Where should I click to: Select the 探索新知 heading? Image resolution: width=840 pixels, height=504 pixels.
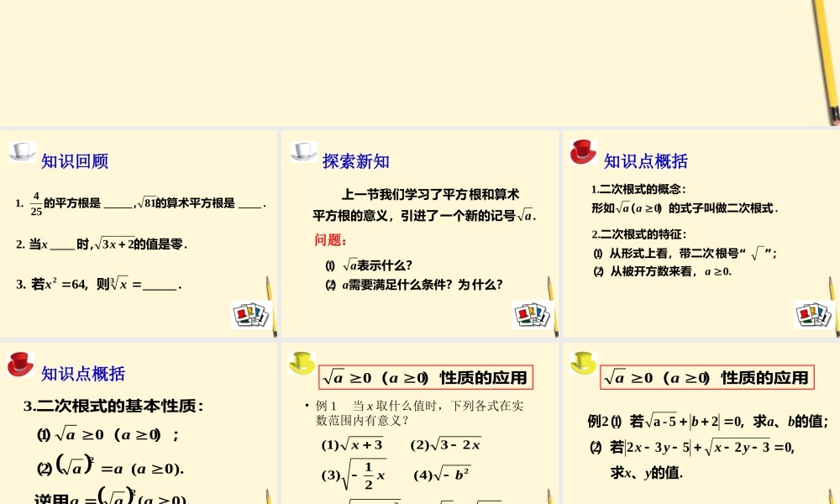point(356,161)
